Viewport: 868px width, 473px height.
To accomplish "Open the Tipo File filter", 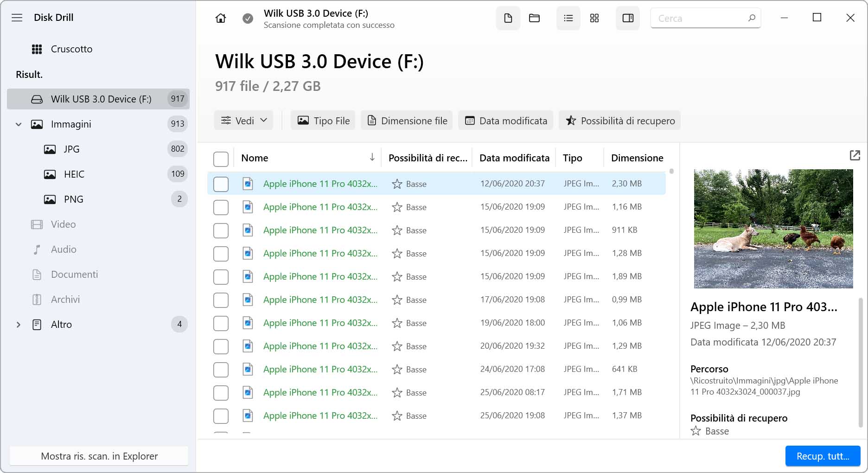I will (x=323, y=121).
